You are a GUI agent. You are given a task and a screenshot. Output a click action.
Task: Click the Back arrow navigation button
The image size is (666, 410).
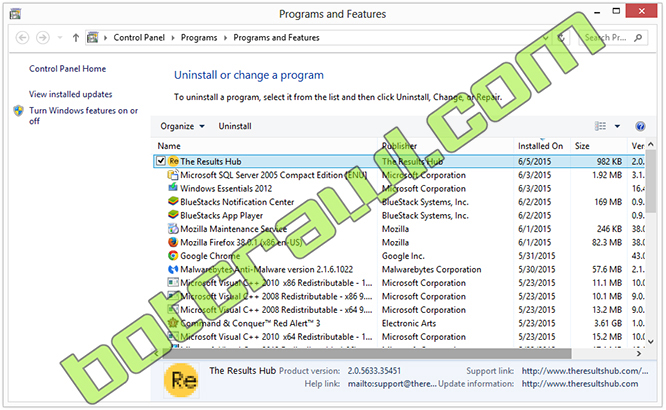[x=20, y=38]
